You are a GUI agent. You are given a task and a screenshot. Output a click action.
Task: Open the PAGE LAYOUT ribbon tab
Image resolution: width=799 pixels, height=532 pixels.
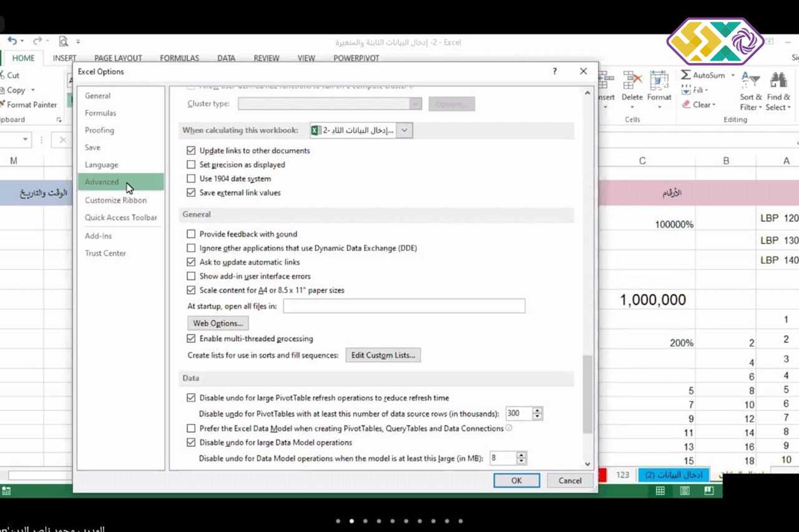(118, 58)
